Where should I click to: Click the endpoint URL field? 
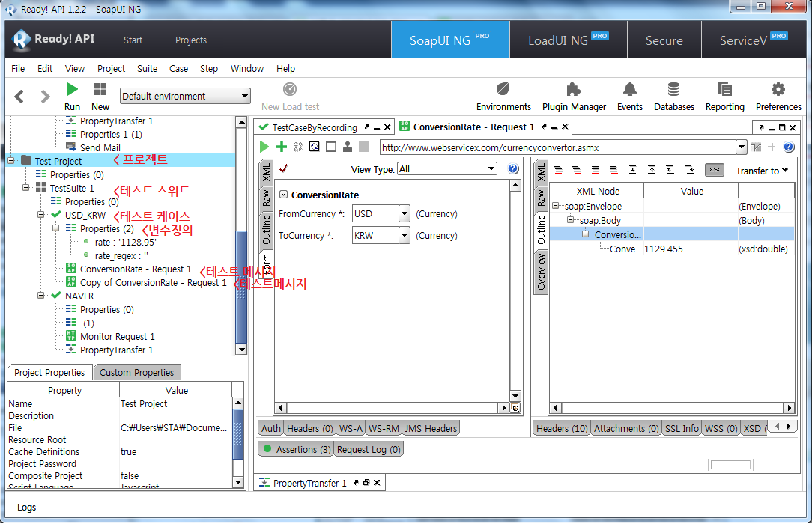point(557,147)
